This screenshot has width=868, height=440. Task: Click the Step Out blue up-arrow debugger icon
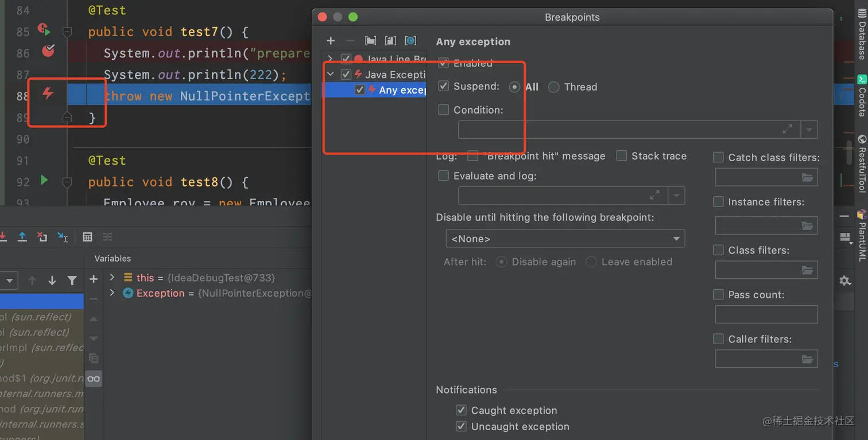pos(22,236)
